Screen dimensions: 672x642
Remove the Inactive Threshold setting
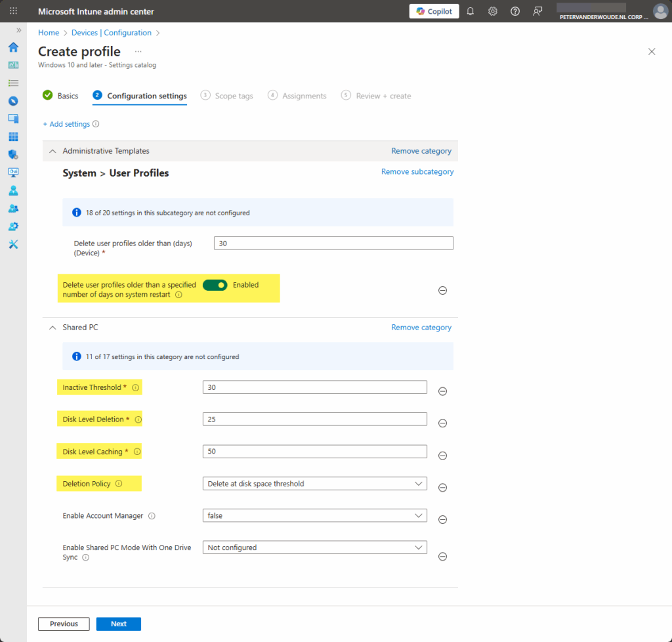point(442,391)
